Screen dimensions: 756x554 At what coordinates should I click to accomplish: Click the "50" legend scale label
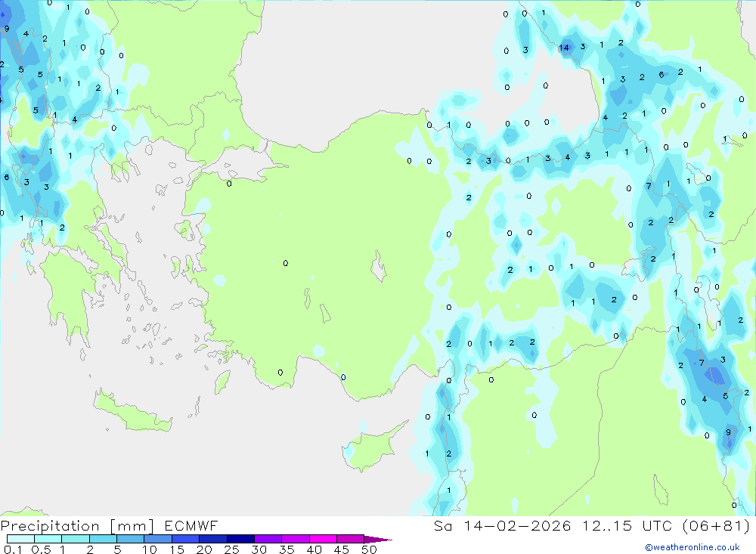coord(370,549)
